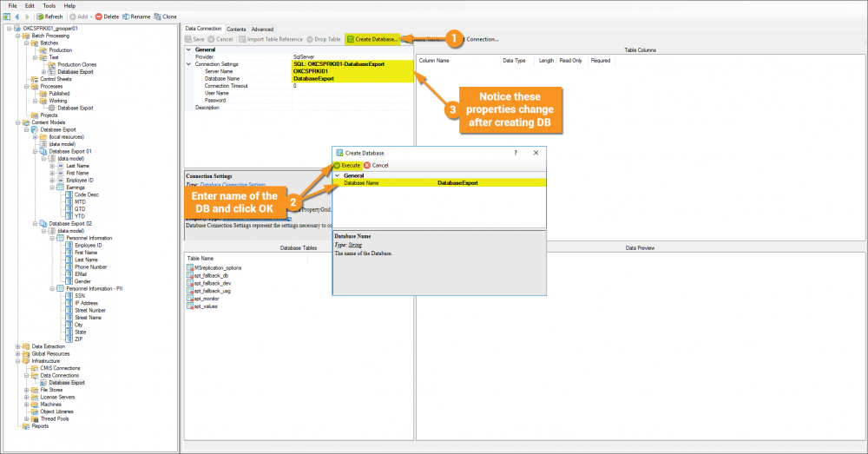Click Cancel in the Data Connection toolbar

pyautogui.click(x=220, y=39)
